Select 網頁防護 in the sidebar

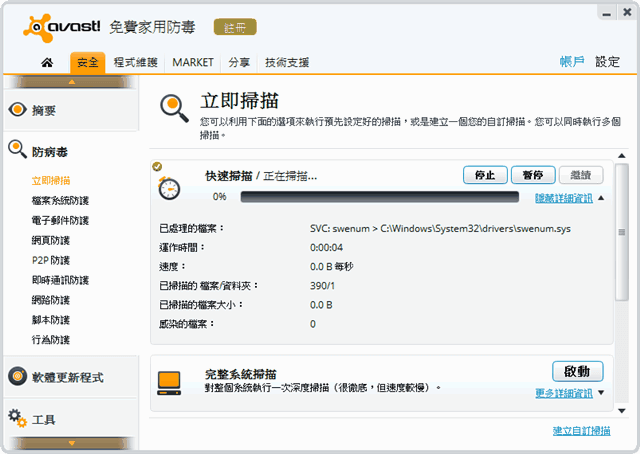(x=51, y=240)
